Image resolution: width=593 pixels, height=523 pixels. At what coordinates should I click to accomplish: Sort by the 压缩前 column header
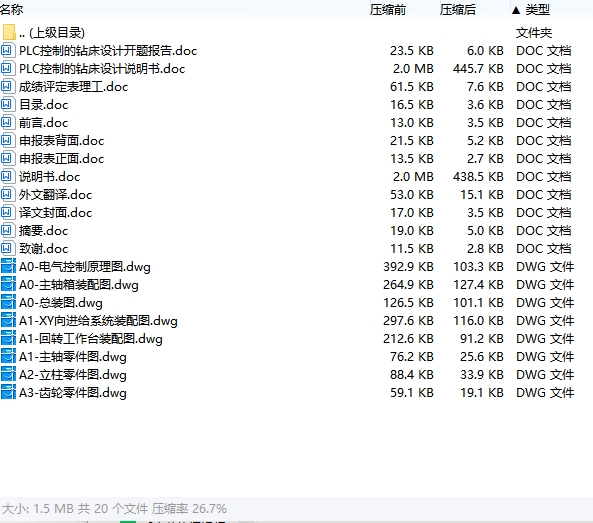tap(388, 9)
